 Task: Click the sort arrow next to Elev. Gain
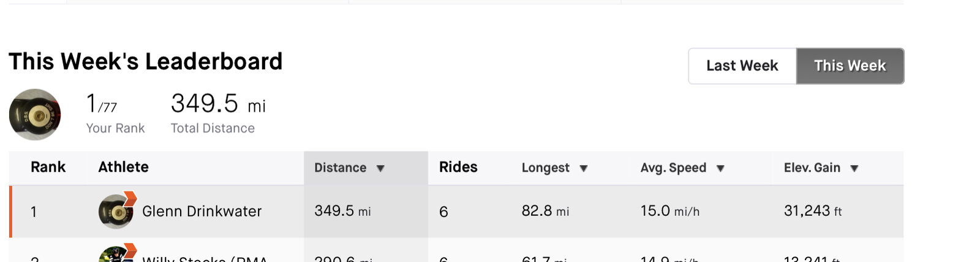(x=854, y=168)
